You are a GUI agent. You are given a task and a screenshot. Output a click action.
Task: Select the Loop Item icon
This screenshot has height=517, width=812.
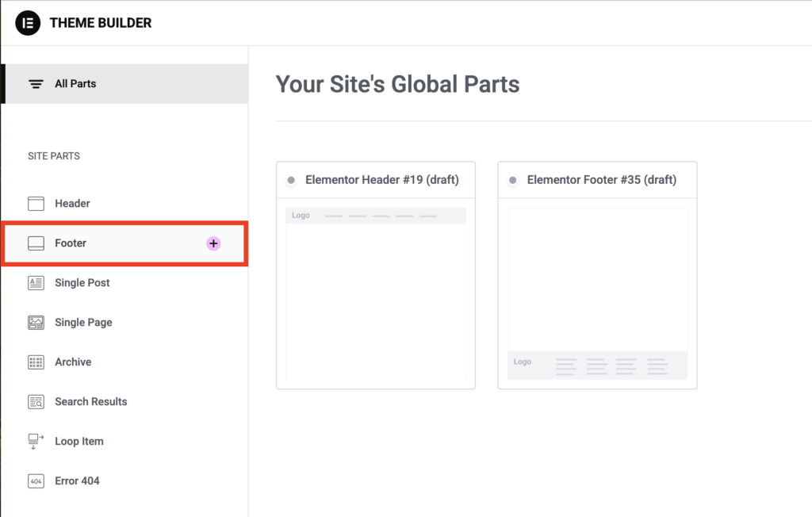tap(36, 441)
